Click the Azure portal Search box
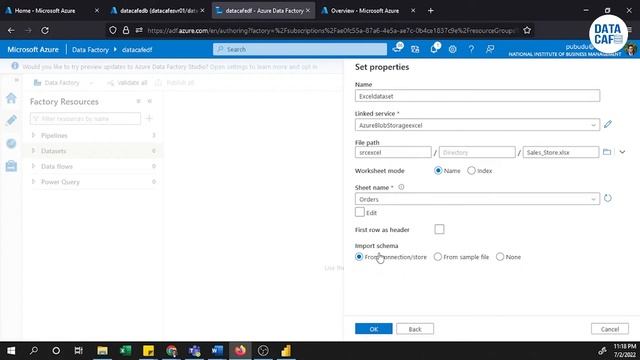640x360 pixels. 300,49
